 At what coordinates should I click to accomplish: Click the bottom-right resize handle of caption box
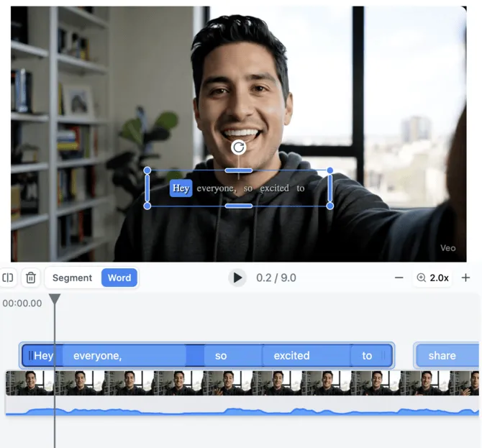[x=329, y=206]
